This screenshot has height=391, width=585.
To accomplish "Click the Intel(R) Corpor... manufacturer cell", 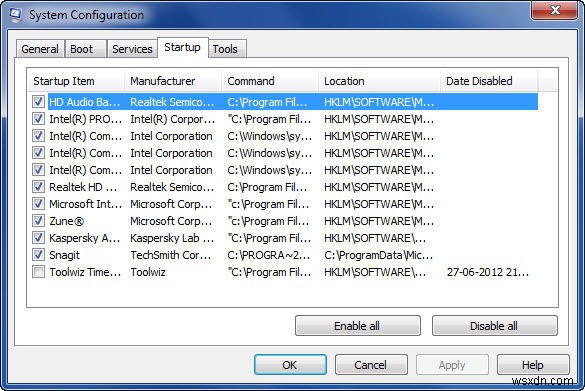I will [x=173, y=119].
